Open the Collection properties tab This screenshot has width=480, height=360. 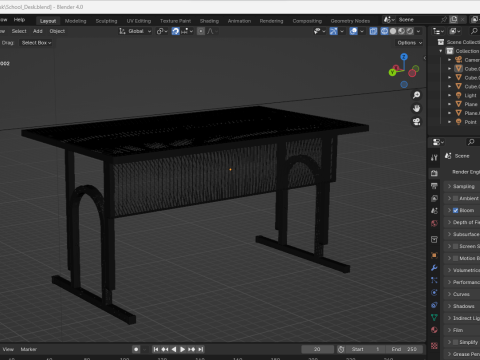(434, 239)
